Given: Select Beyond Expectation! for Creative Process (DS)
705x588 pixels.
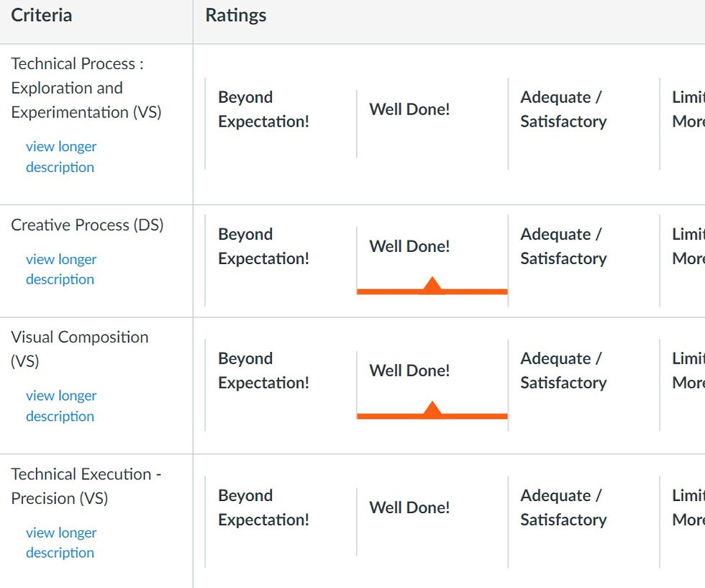Looking at the screenshot, I should (263, 246).
